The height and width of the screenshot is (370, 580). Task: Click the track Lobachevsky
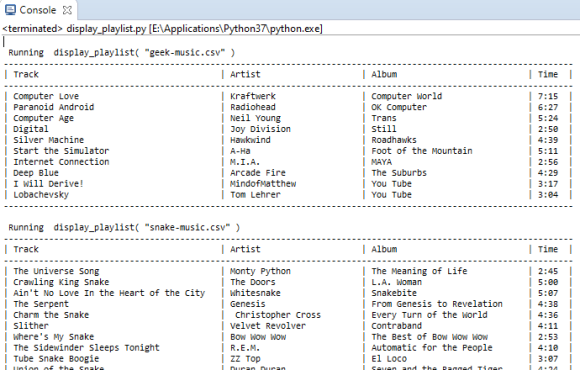pyautogui.click(x=41, y=195)
